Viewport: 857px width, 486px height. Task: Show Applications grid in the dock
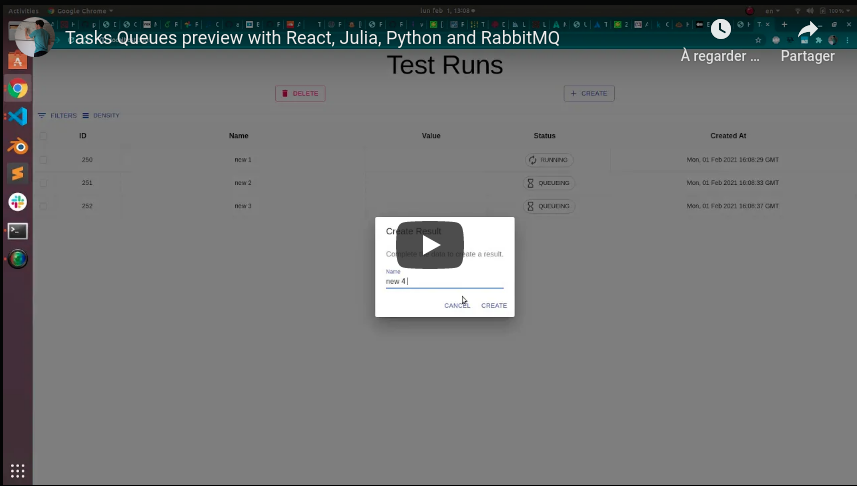pyautogui.click(x=17, y=471)
